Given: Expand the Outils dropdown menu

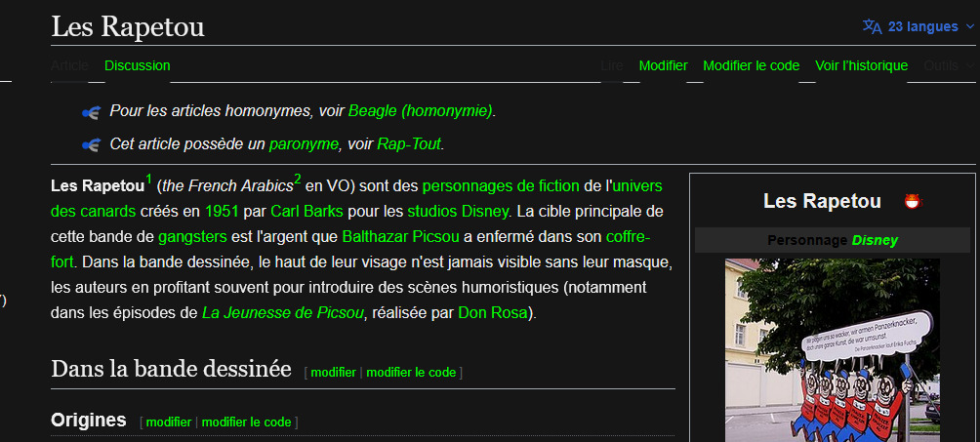Looking at the screenshot, I should 948,65.
